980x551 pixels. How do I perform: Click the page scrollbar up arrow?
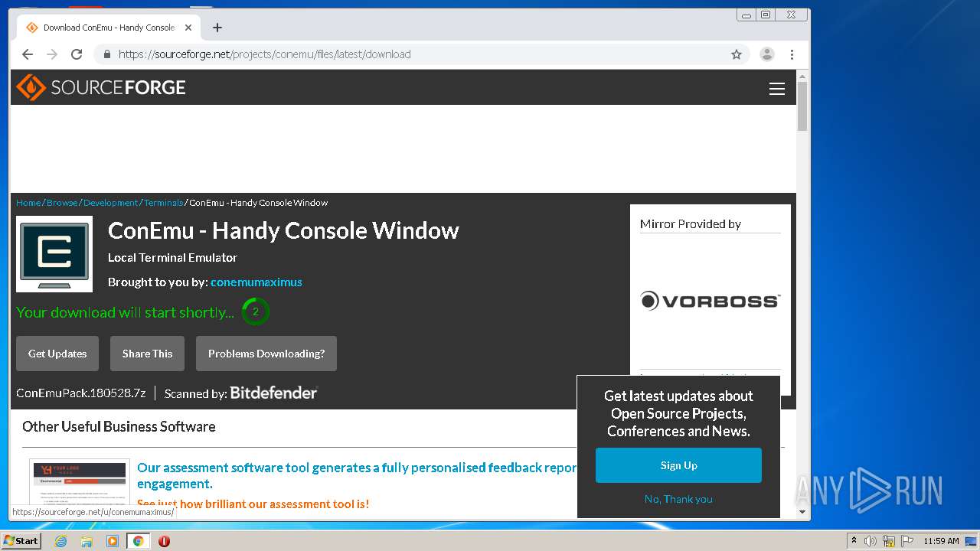coord(802,76)
